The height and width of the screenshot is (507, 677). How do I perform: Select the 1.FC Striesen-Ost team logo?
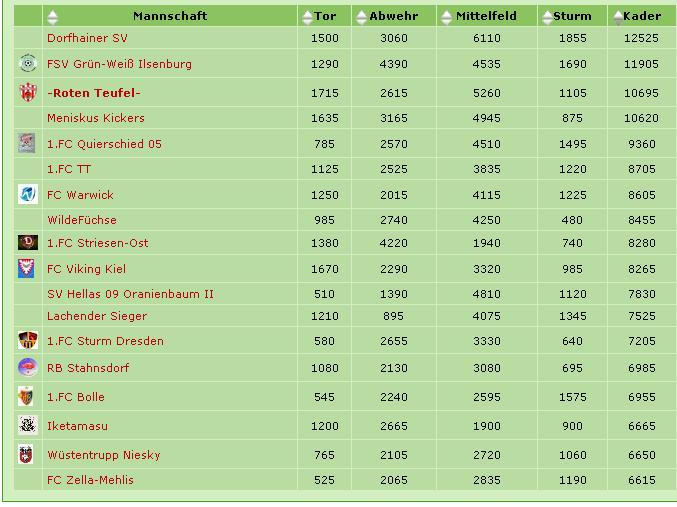click(x=27, y=242)
